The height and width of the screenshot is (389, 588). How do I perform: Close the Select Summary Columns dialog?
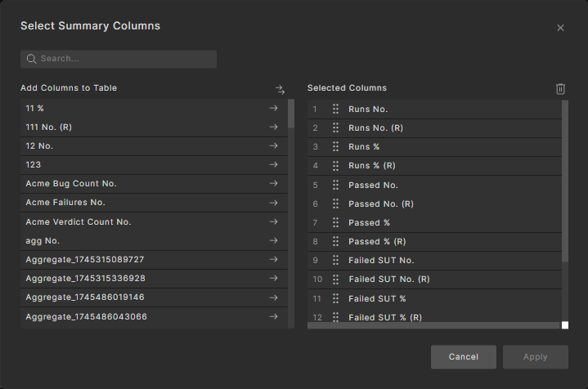pos(560,28)
